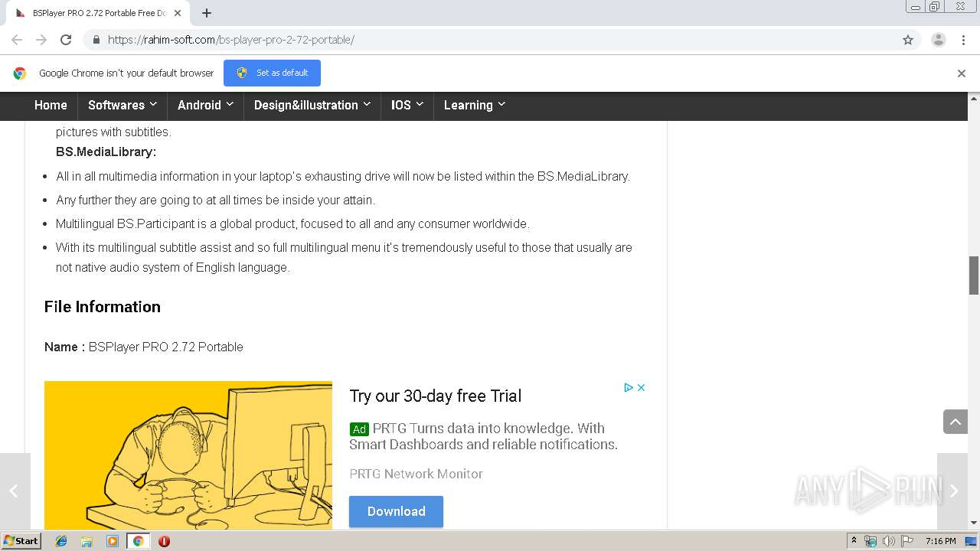
Task: Go back to the previous page
Action: [17, 40]
